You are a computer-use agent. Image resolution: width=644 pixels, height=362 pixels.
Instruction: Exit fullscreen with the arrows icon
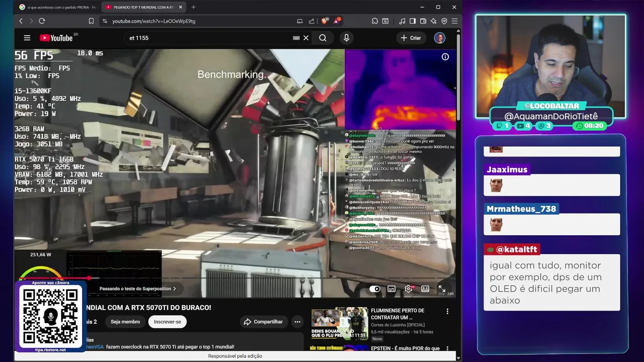coord(442,289)
